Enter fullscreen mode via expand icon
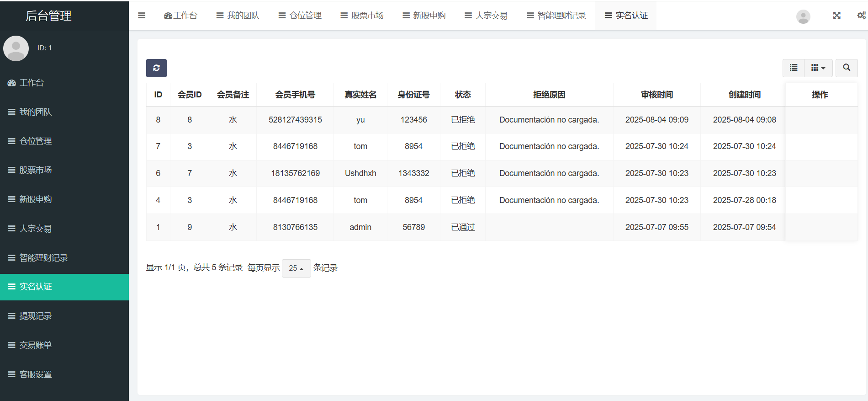Screen dimensions: 868x401 click(x=836, y=16)
